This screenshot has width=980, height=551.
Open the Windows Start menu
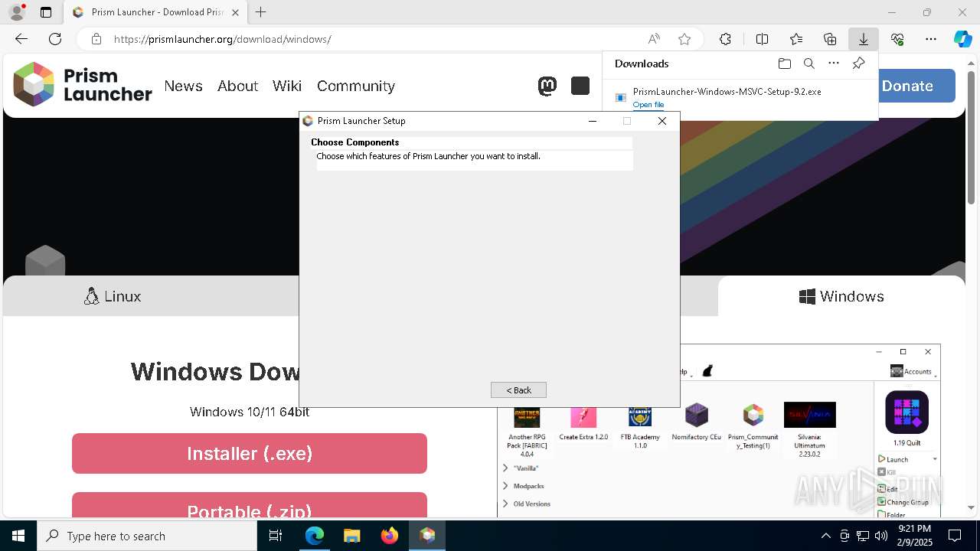point(18,536)
